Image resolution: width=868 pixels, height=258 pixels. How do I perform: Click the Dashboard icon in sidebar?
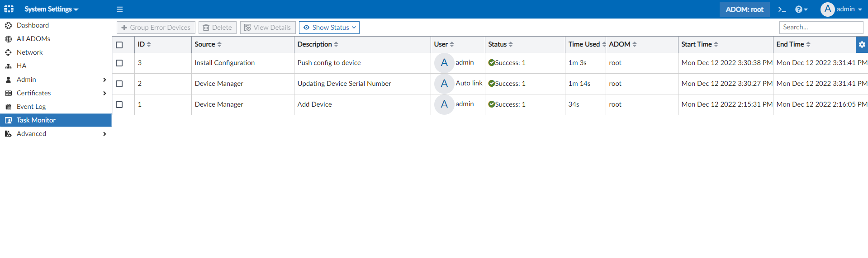pos(9,25)
